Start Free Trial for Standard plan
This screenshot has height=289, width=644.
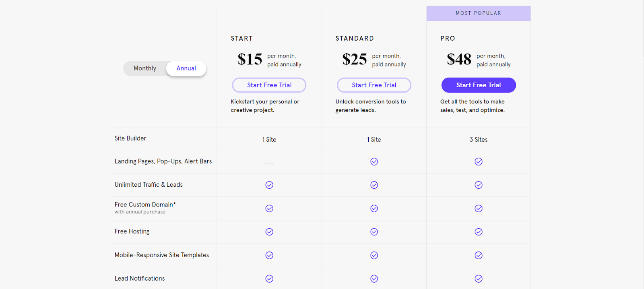tap(374, 85)
